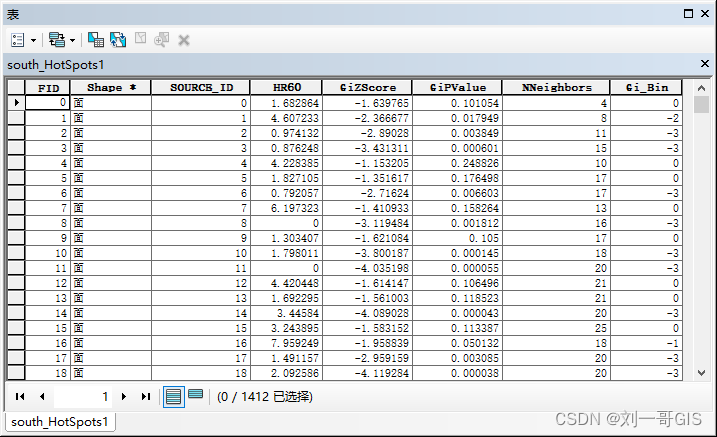This screenshot has height=437, width=717.
Task: Click the Shape cell in row FID 7
Action: click(x=111, y=208)
